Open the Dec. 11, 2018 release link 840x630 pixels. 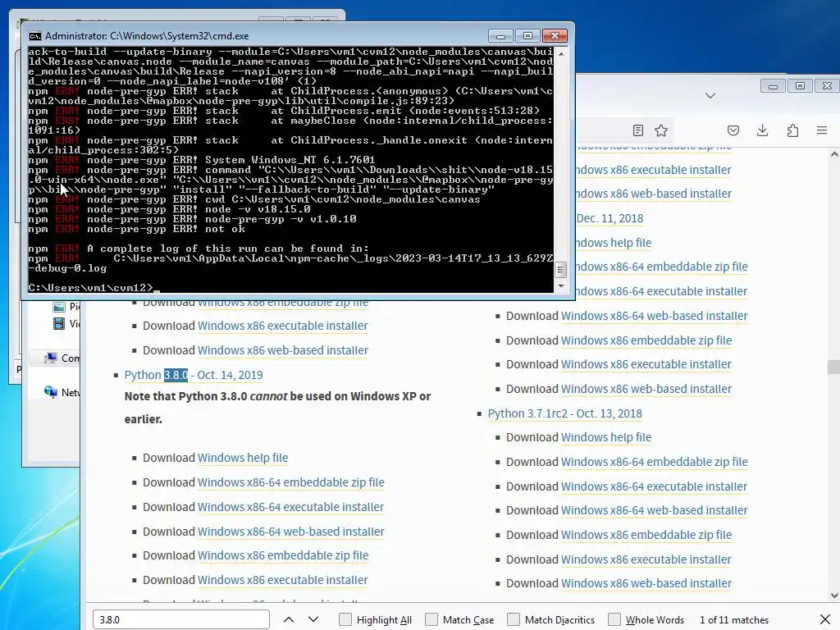coord(609,218)
